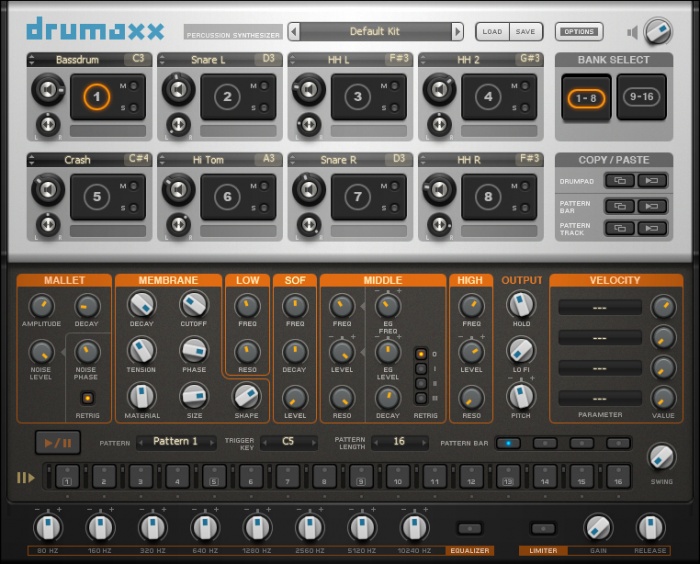This screenshot has height=564, width=700.
Task: Click sequencer step 5
Action: pyautogui.click(x=214, y=476)
